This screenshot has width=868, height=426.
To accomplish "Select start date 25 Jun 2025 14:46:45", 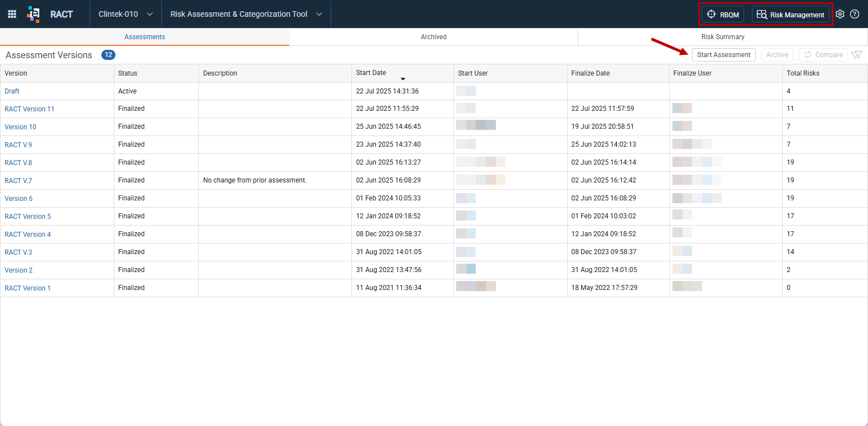I will tap(388, 127).
